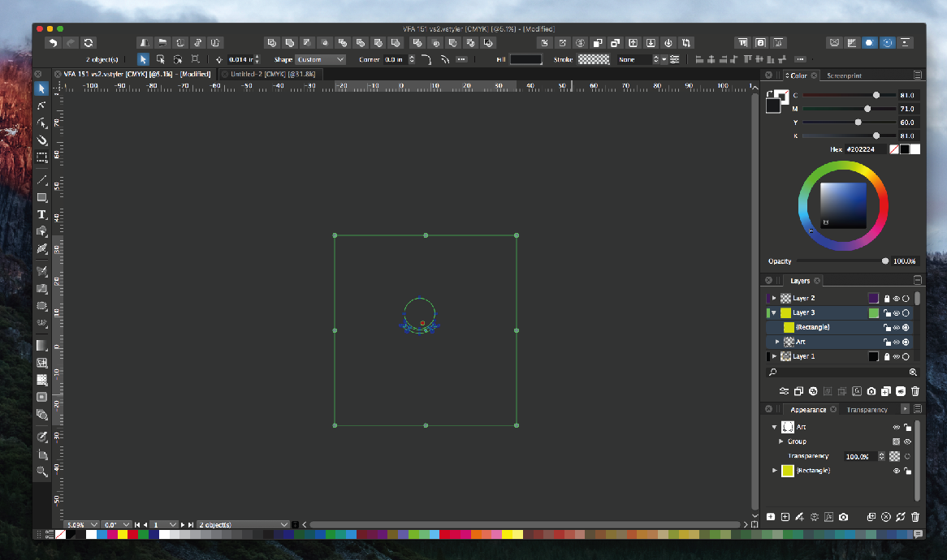Toggle visibility of Rectangle in Appearance panel
The image size is (947, 560).
[x=897, y=471]
